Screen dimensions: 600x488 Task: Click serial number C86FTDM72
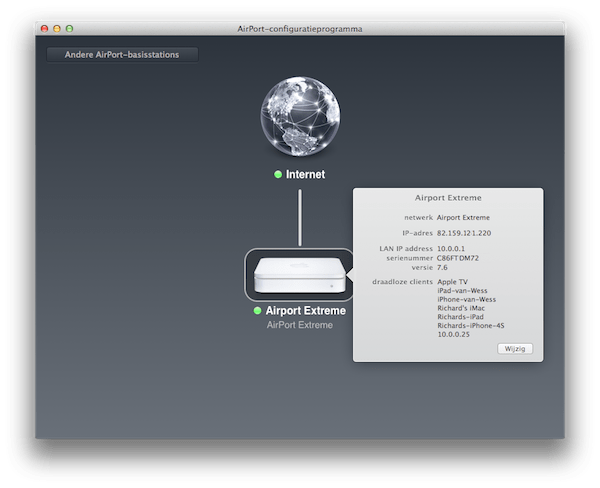pyautogui.click(x=458, y=258)
